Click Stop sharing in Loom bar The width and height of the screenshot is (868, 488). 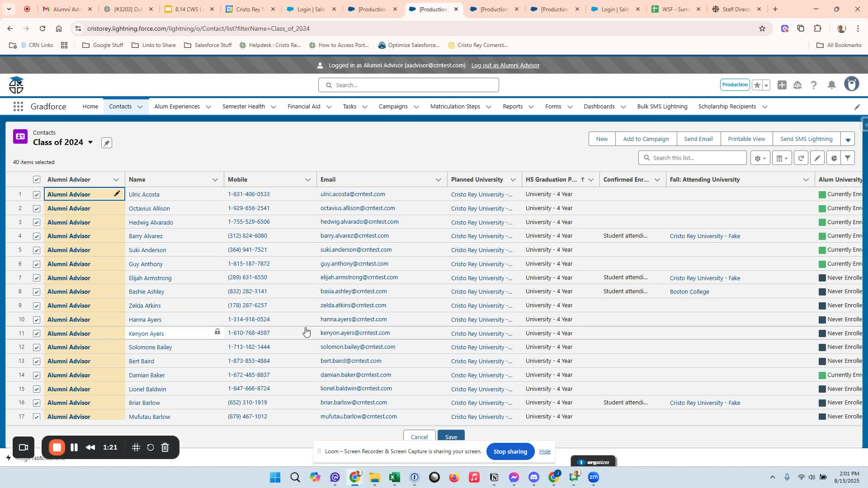coord(510,451)
